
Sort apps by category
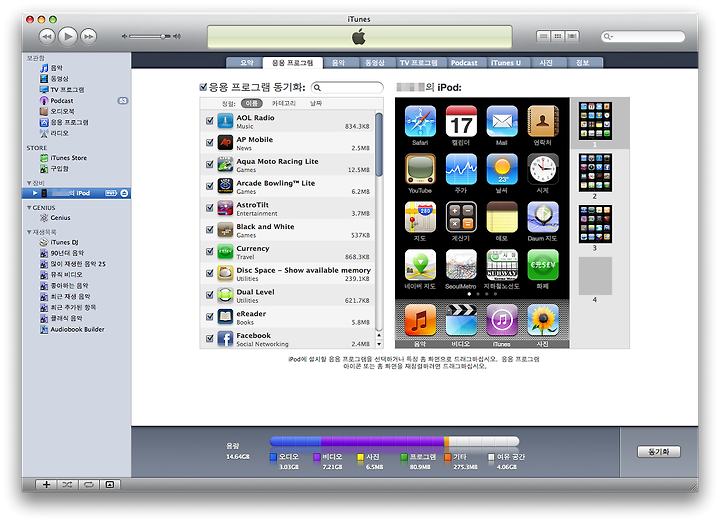click(283, 103)
